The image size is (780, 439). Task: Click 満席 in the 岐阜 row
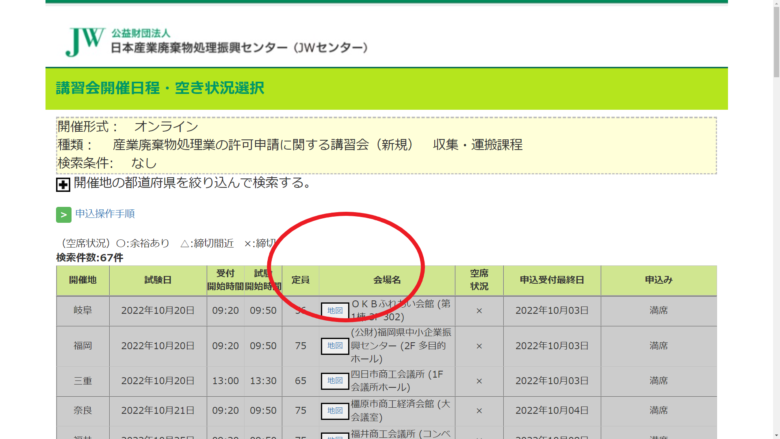tap(658, 311)
